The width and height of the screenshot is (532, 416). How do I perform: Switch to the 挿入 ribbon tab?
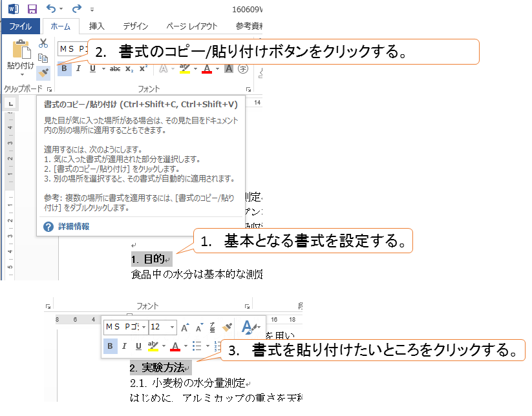(x=96, y=26)
